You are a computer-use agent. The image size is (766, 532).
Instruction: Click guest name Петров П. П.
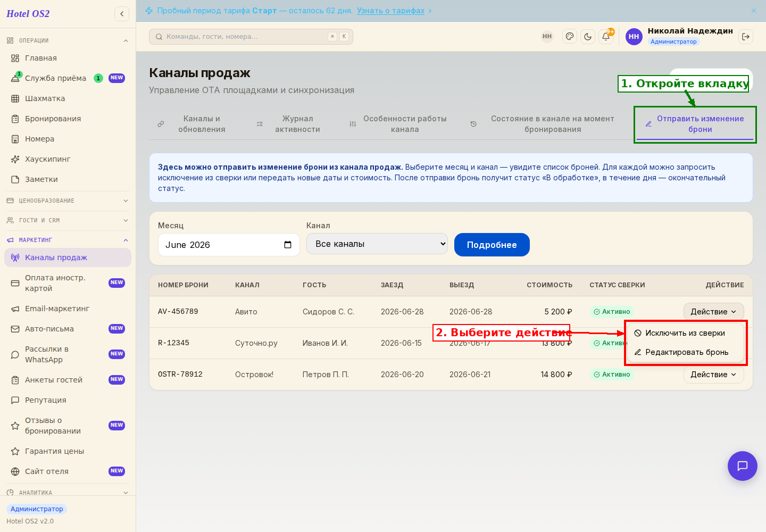coord(326,375)
